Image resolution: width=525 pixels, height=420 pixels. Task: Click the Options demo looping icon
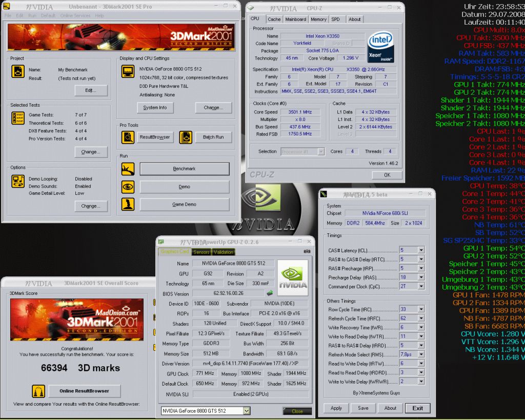tap(18, 181)
